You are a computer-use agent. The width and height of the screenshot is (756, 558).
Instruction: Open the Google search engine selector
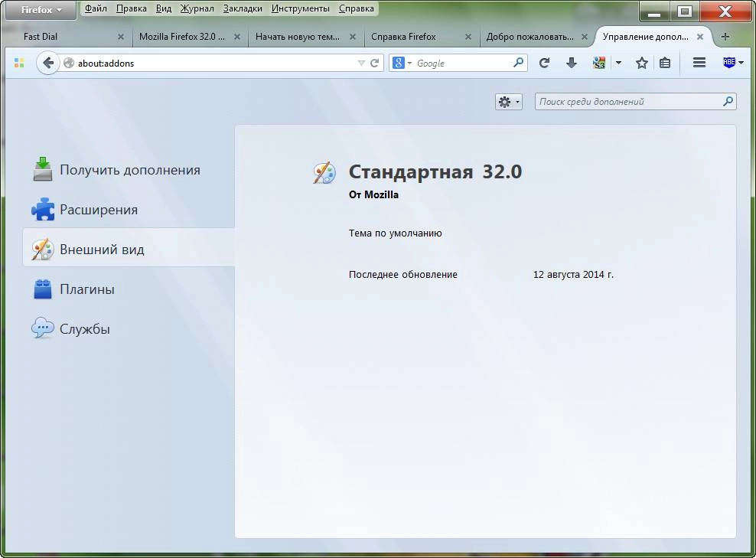[x=402, y=63]
